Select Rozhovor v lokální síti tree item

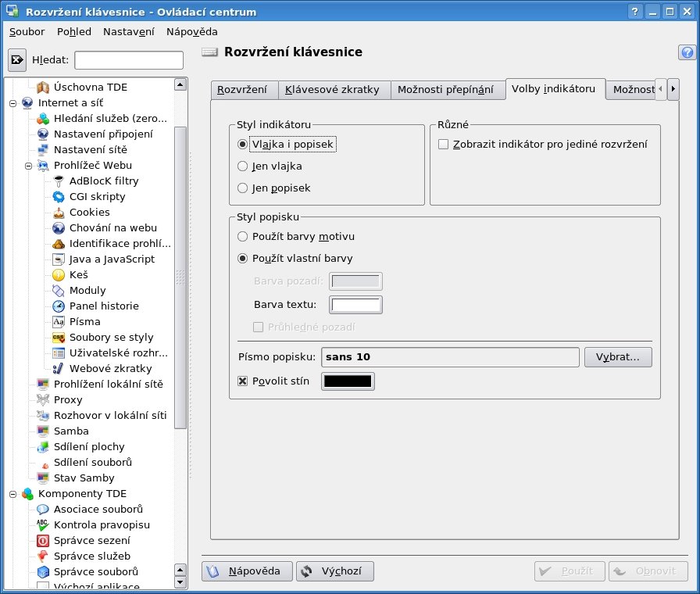coord(110,415)
